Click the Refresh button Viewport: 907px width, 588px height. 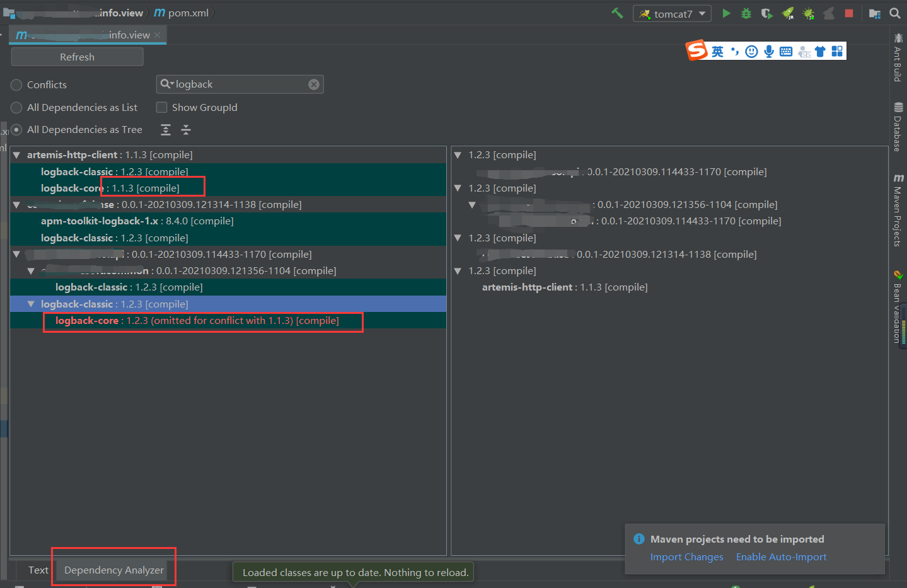coord(77,56)
